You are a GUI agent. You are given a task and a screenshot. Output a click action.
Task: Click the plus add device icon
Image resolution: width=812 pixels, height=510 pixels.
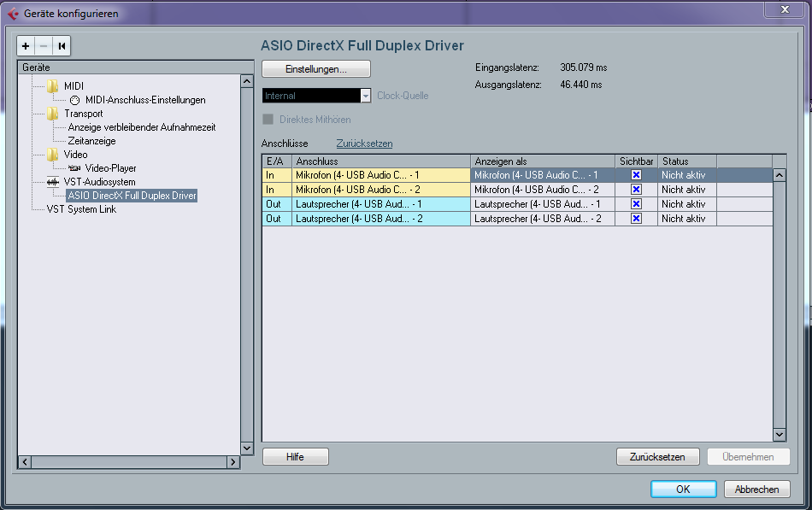click(26, 46)
